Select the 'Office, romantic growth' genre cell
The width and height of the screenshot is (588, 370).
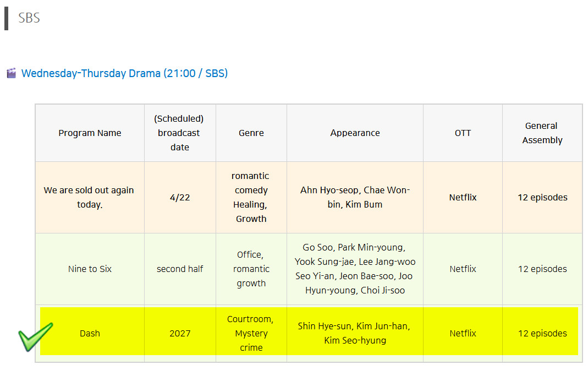[x=251, y=269]
